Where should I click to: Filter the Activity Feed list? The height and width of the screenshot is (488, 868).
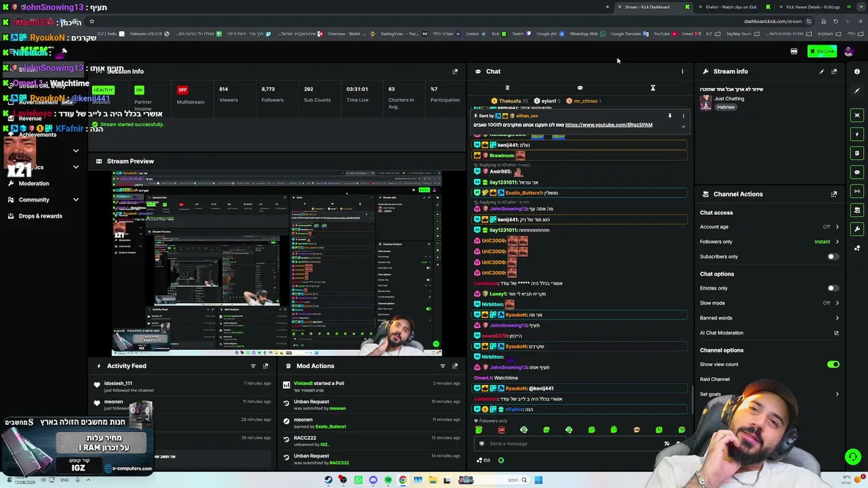coord(253,366)
